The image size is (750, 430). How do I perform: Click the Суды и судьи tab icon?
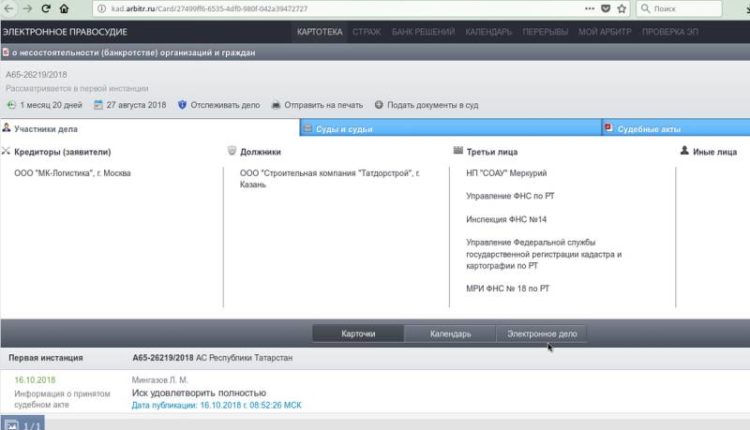[x=308, y=128]
